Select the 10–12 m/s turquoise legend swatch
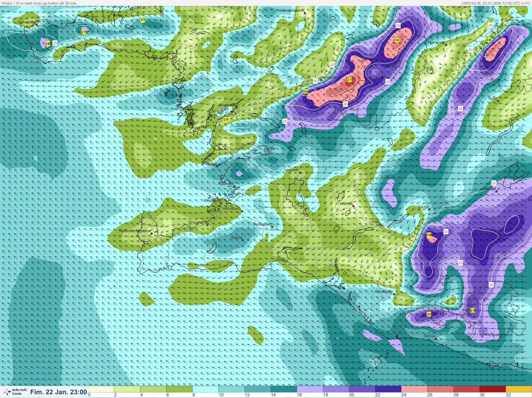532x398 pixels. tap(232, 389)
